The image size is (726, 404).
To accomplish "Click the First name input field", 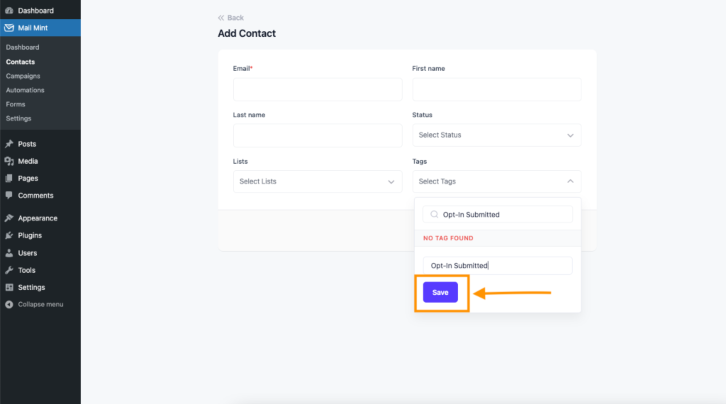I will pos(496,89).
